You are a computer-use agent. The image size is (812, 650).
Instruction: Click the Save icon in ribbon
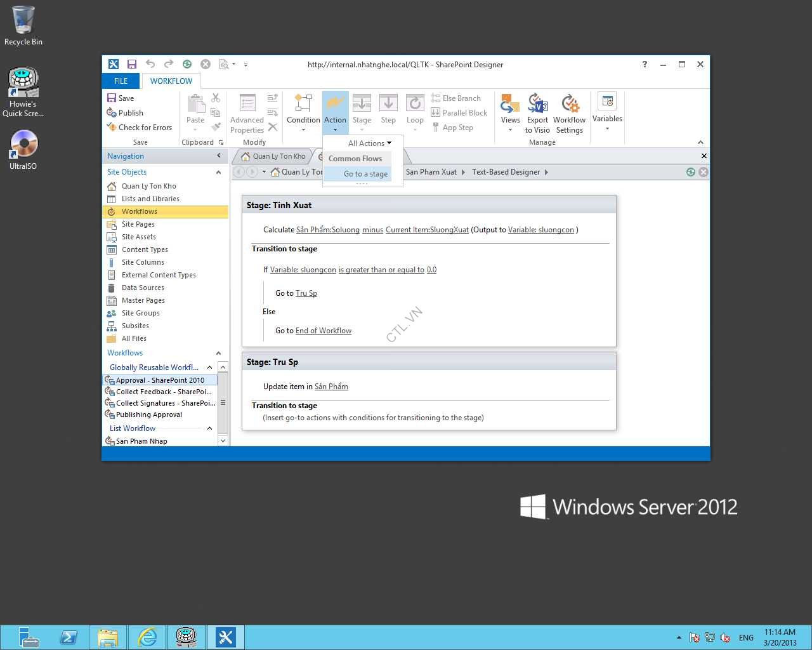(120, 98)
